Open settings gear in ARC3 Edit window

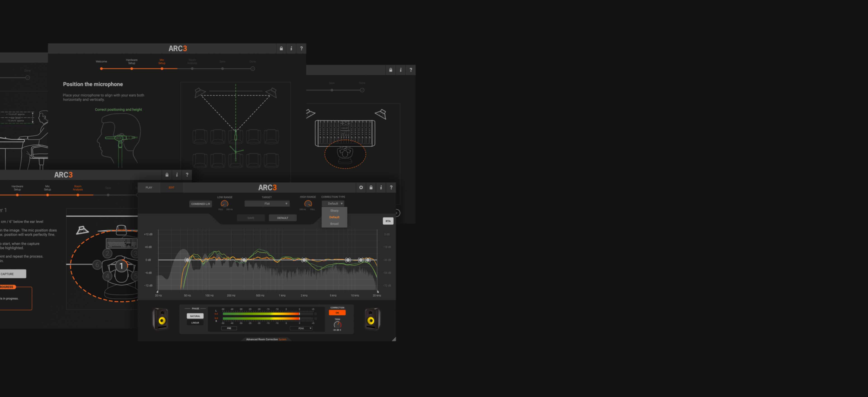(361, 187)
